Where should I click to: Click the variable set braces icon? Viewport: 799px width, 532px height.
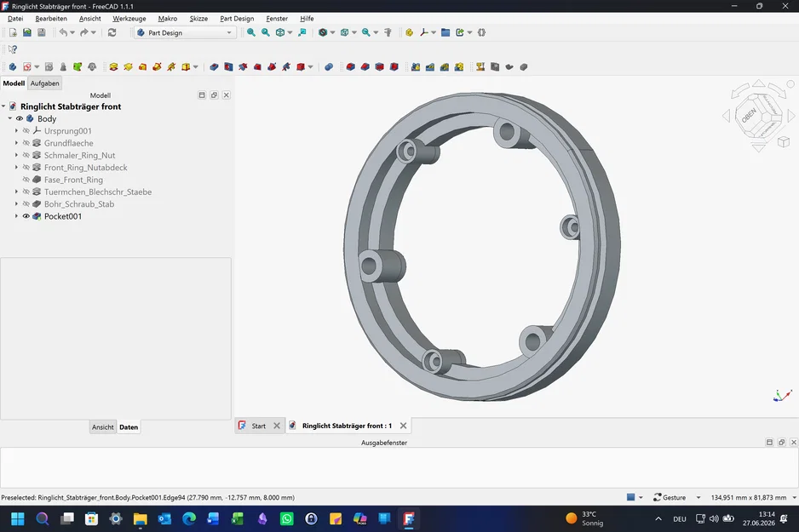481,32
